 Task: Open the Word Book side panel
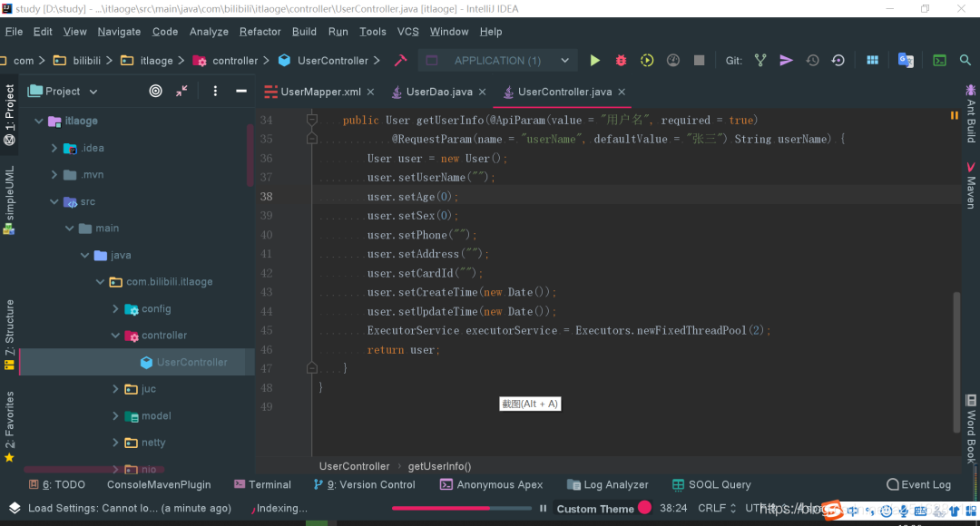(x=971, y=429)
